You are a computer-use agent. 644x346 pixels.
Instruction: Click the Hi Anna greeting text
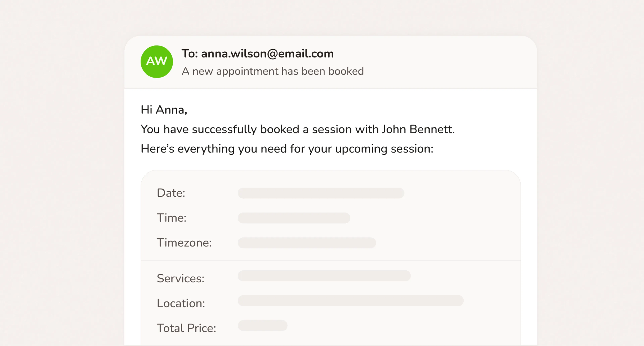[x=164, y=110]
